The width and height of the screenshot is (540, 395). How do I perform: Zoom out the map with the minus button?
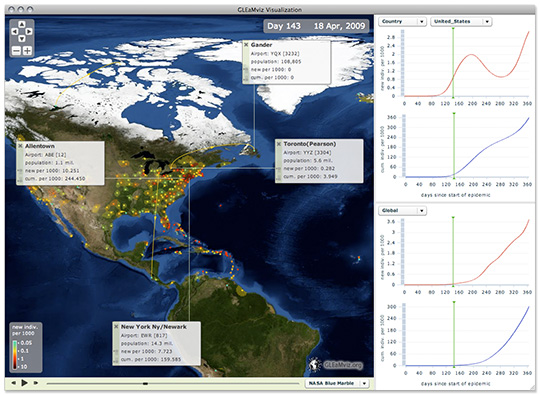coord(16,51)
